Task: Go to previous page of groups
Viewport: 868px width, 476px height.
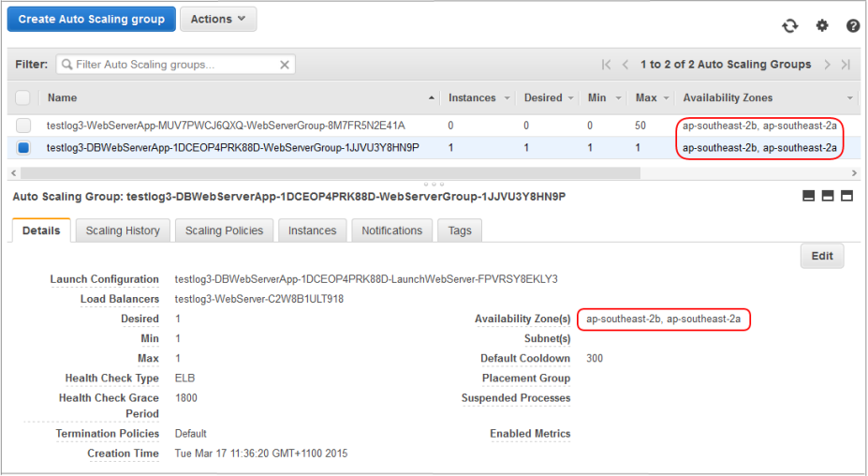Action: [625, 65]
